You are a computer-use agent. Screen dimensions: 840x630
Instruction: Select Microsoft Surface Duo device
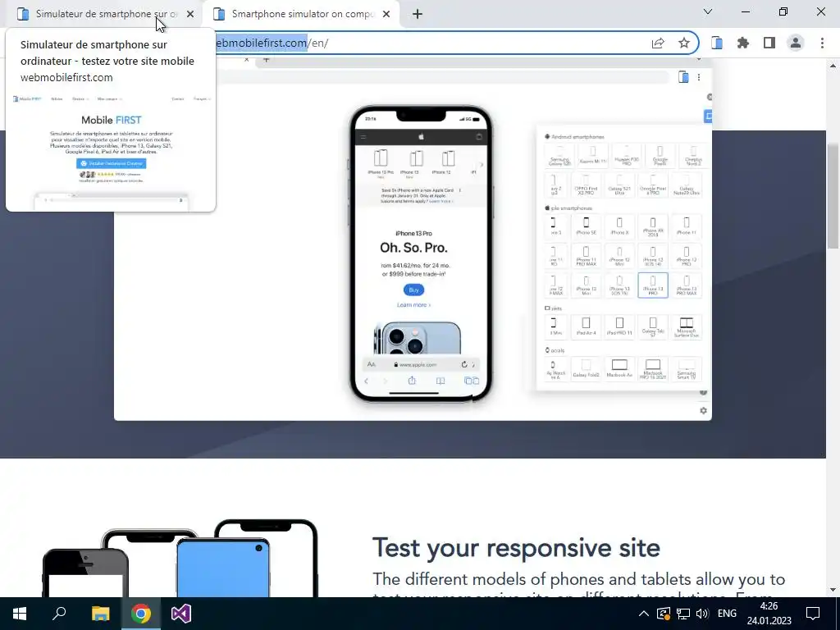[x=687, y=326]
